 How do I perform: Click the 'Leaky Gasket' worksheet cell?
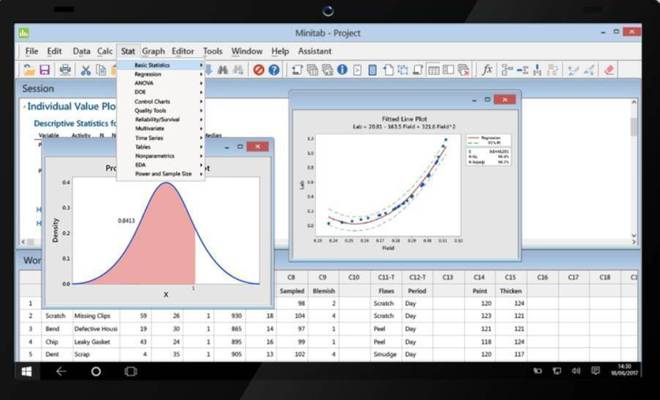point(95,342)
